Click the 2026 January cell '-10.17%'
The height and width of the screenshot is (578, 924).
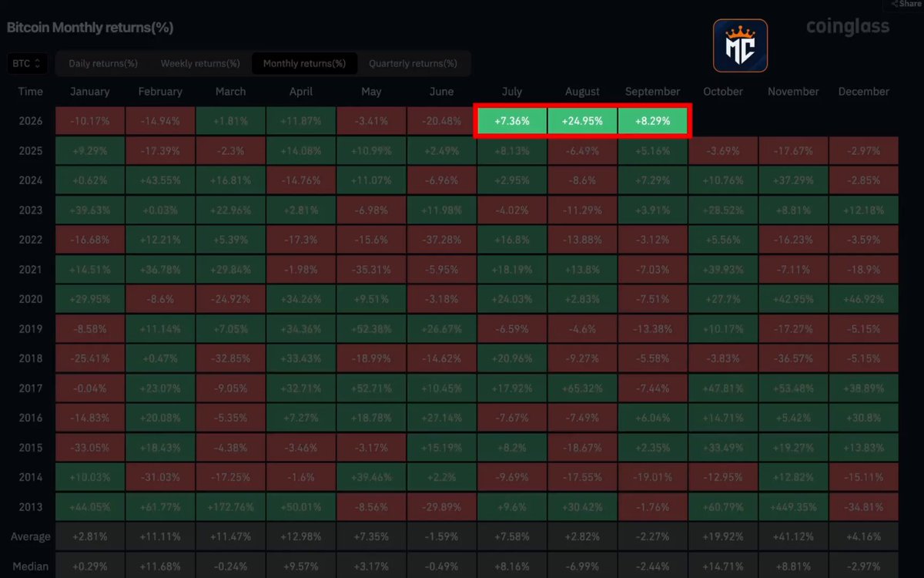[90, 122]
